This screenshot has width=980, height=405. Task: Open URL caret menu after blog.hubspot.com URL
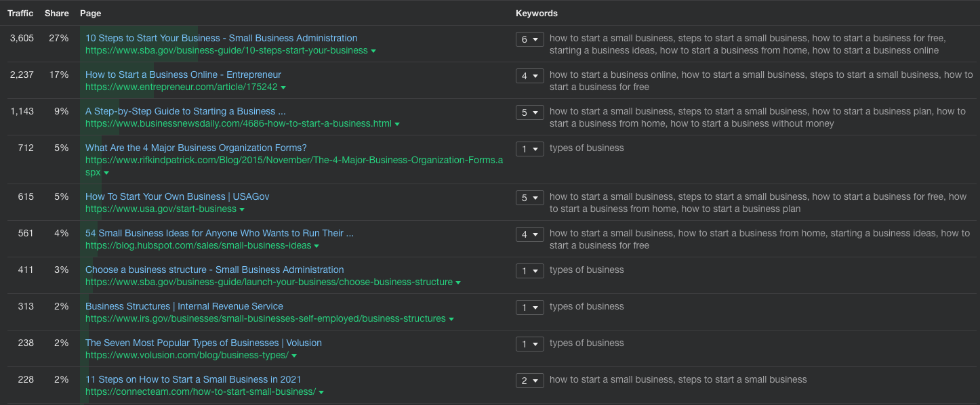click(317, 246)
